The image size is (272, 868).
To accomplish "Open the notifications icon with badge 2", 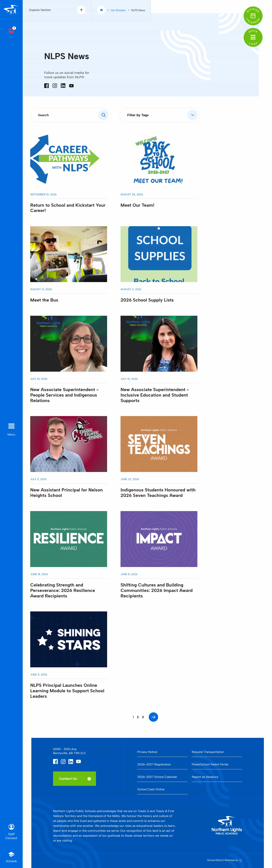I will coord(12,30).
